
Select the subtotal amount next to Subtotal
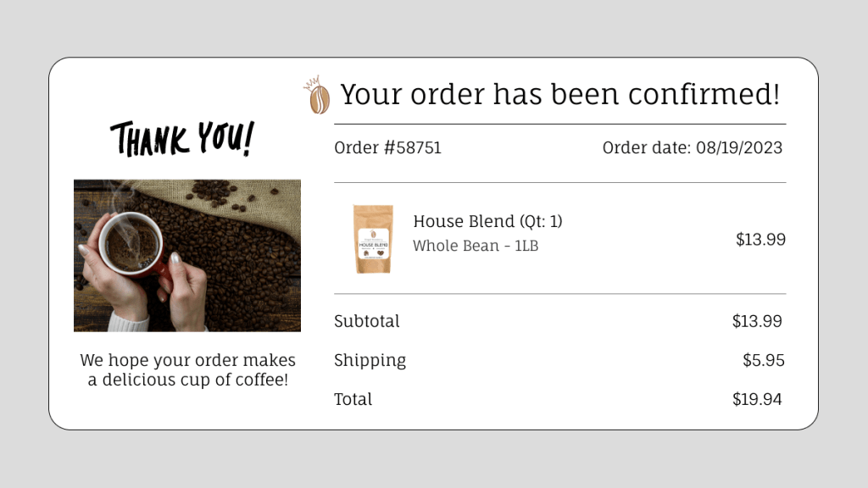pos(757,322)
